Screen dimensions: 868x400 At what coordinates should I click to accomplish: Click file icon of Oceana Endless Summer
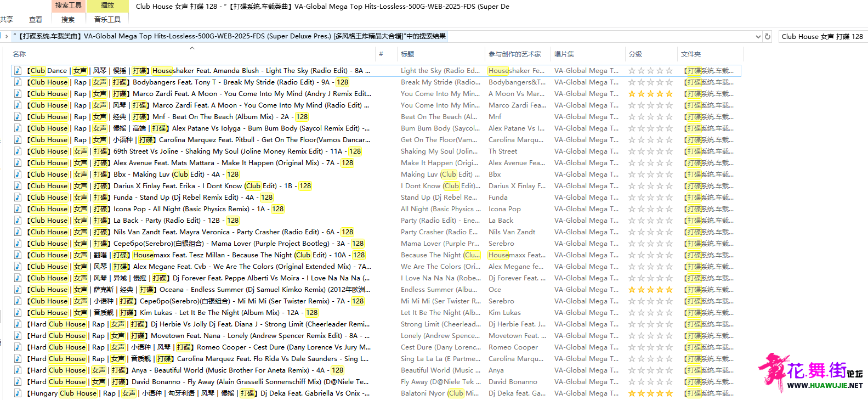(x=18, y=290)
